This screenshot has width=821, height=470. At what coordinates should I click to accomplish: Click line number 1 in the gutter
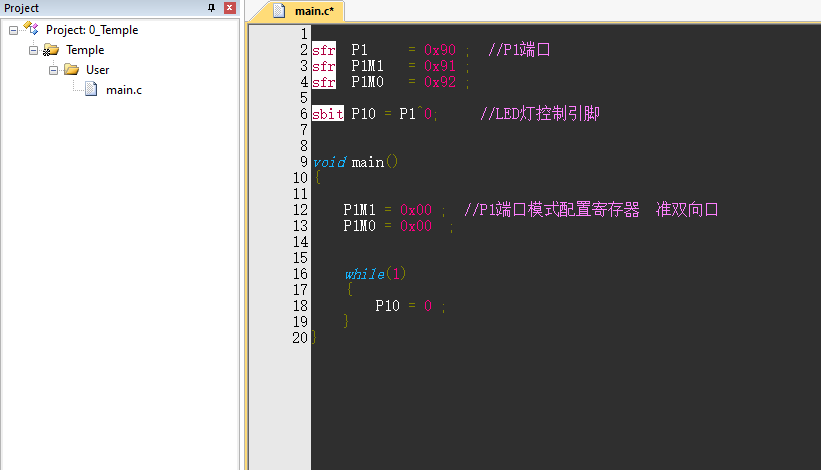coord(304,34)
